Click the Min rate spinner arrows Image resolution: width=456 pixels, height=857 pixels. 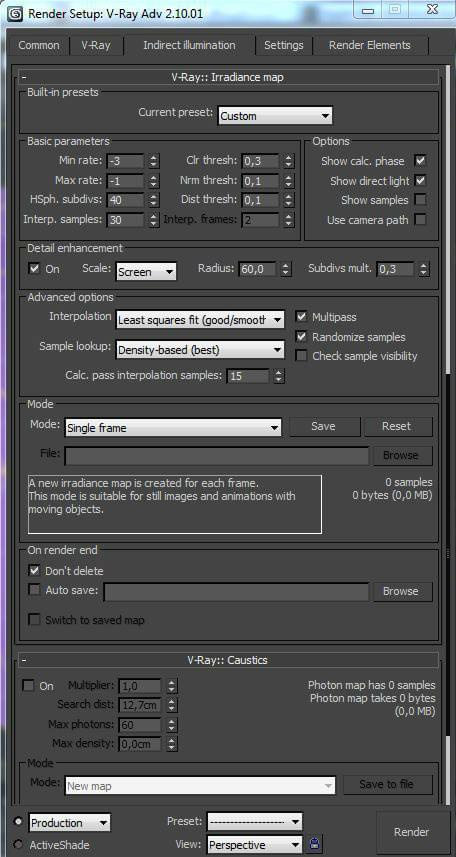[154, 161]
